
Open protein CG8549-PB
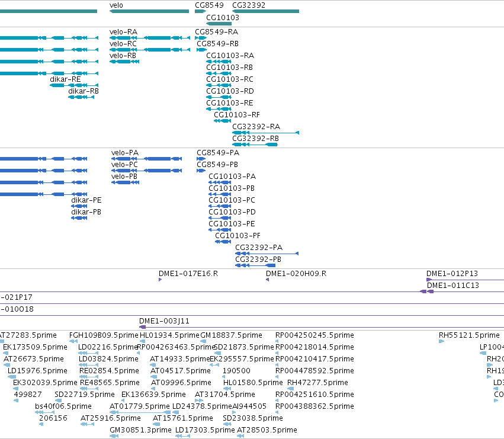[217, 165]
